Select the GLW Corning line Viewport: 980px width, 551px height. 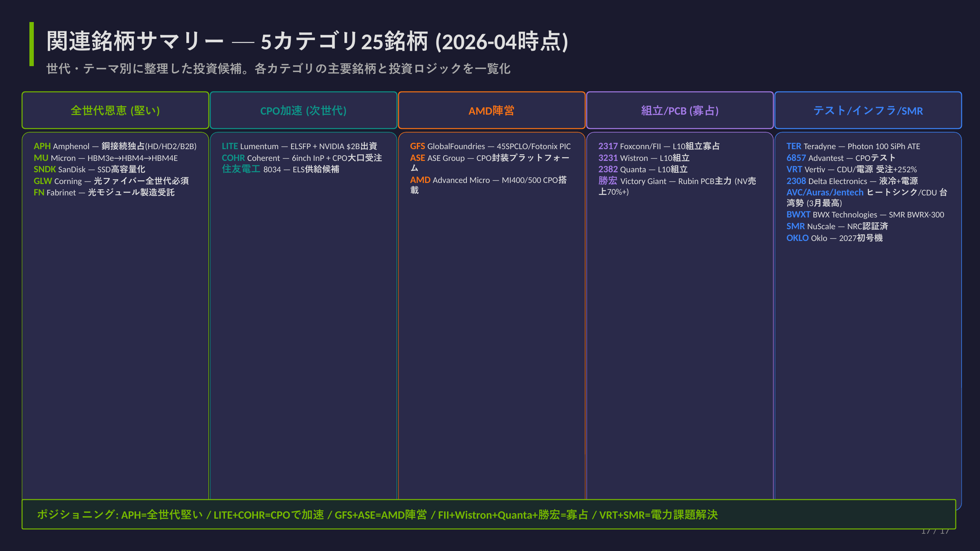click(111, 181)
